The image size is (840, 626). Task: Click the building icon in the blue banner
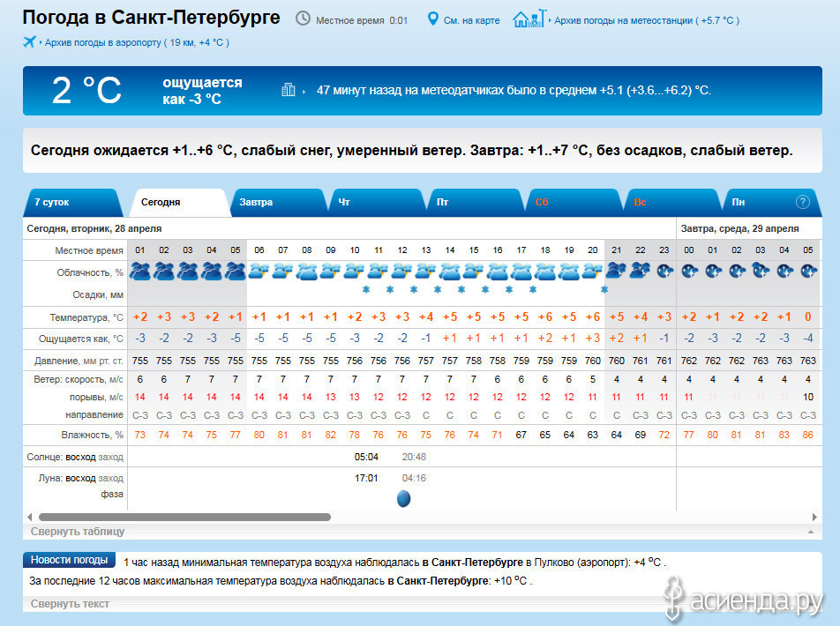288,89
